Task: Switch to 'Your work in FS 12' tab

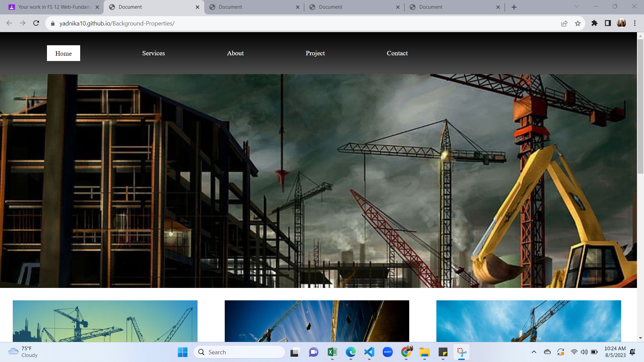Action: pyautogui.click(x=54, y=7)
